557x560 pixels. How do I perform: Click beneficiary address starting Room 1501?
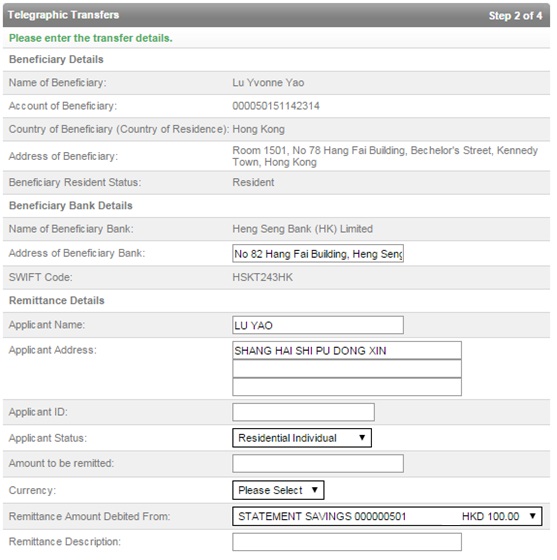[x=385, y=156]
